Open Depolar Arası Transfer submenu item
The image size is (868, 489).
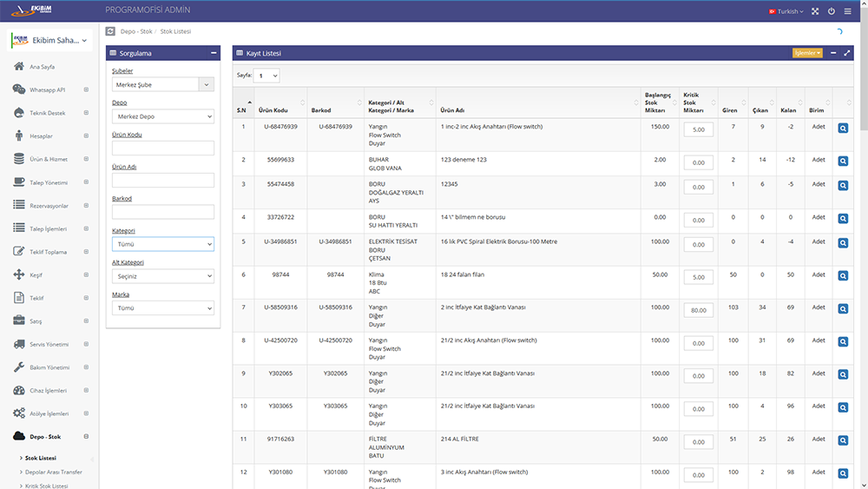coord(54,472)
